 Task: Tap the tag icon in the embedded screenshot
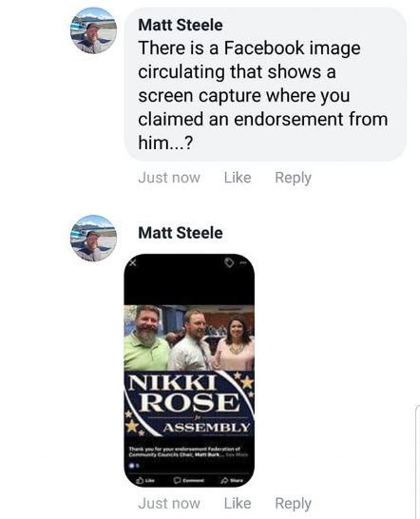[x=229, y=262]
